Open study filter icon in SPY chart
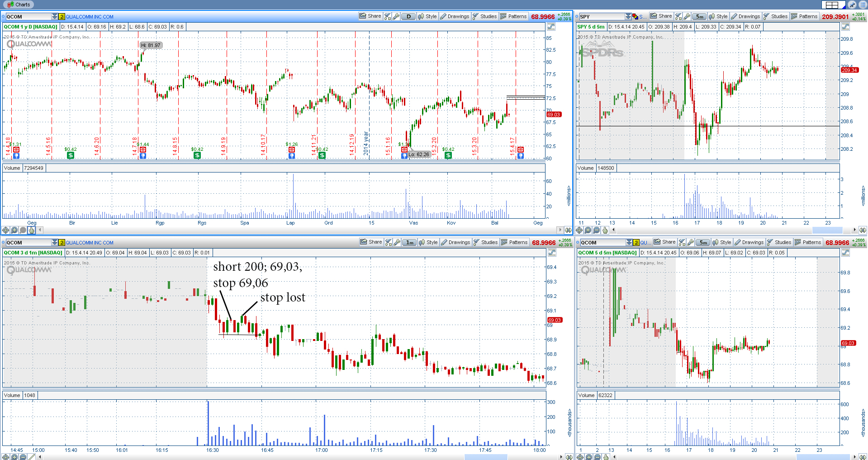The width and height of the screenshot is (868, 460). 678,16
